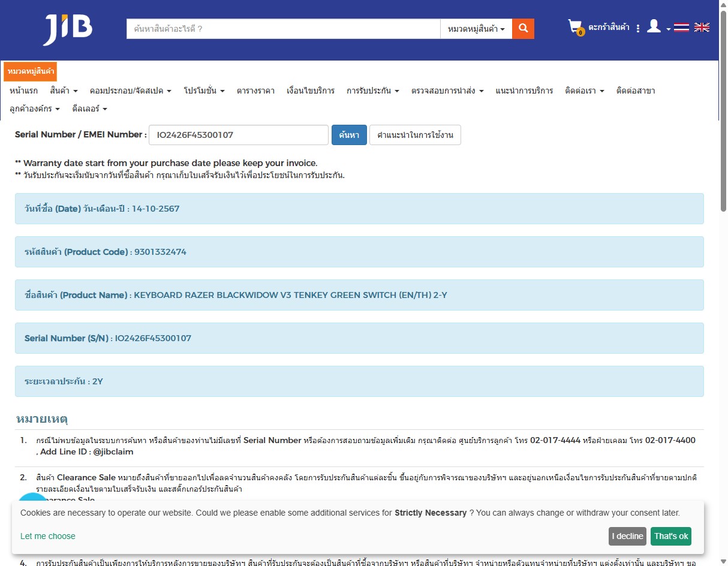728x566 pixels.
Task: Open the ตะกร้าสินค้า cart link
Action: coord(609,27)
